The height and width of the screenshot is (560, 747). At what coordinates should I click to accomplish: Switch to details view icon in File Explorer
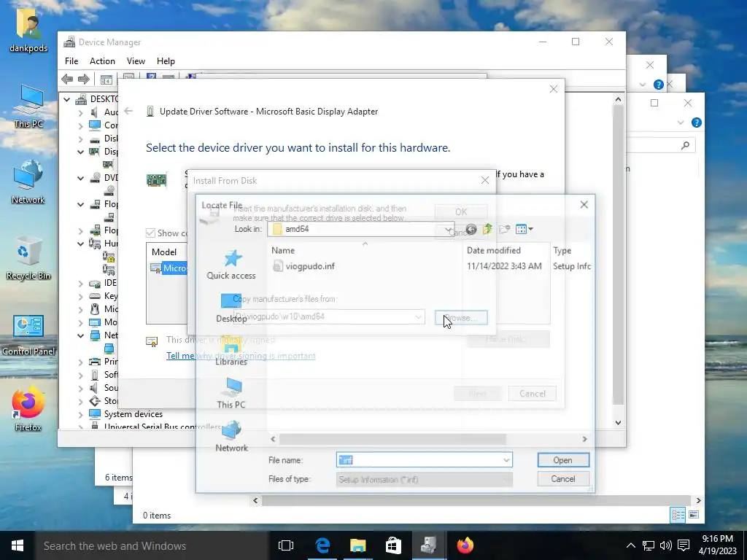(x=678, y=514)
